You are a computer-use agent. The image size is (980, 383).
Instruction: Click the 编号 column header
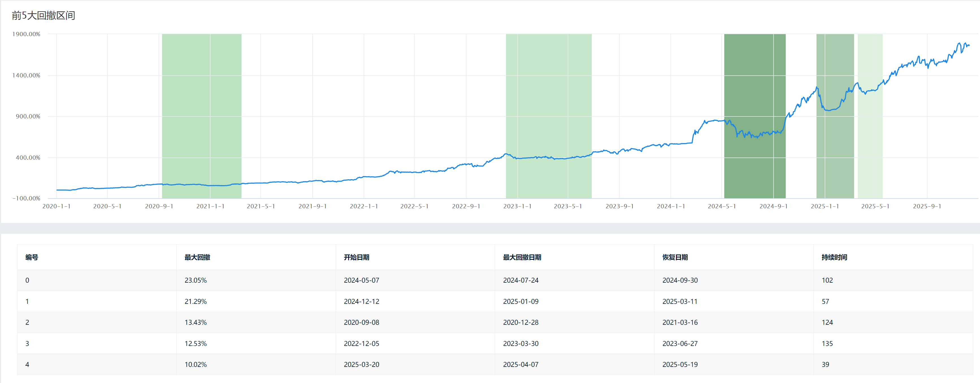pyautogui.click(x=32, y=258)
